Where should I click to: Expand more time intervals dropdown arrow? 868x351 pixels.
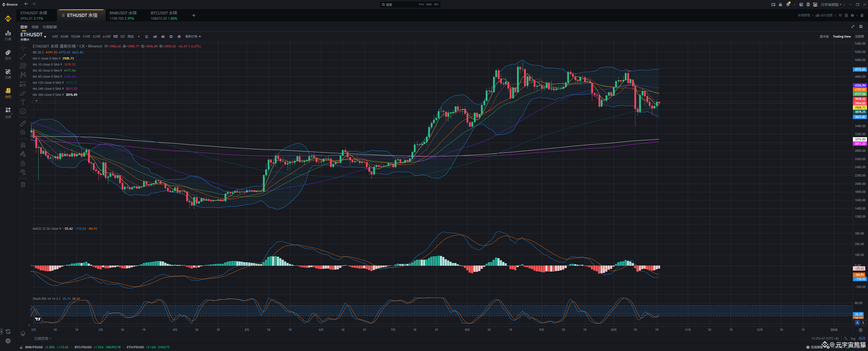point(139,36)
